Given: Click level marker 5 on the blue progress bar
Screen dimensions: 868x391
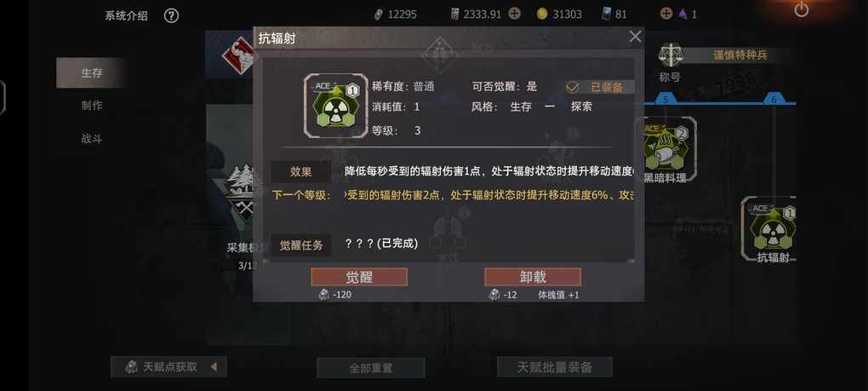Looking at the screenshot, I should pyautogui.click(x=665, y=100).
